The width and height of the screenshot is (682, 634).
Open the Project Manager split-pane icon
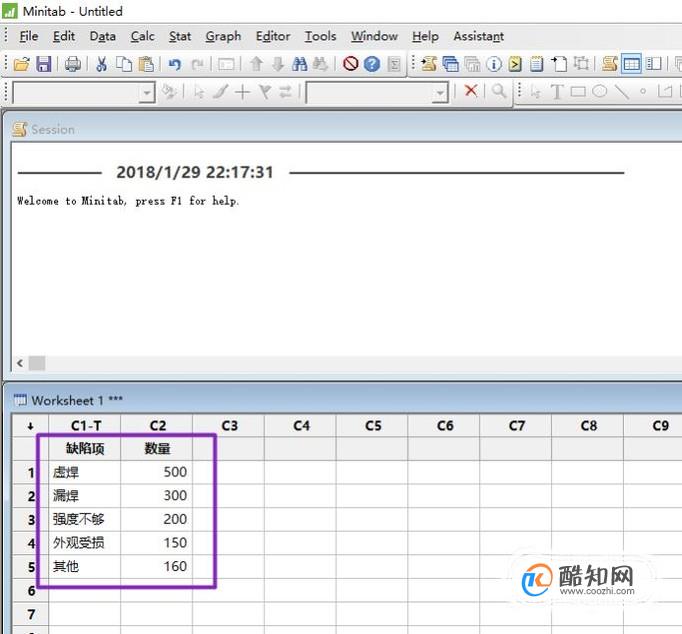(x=653, y=64)
